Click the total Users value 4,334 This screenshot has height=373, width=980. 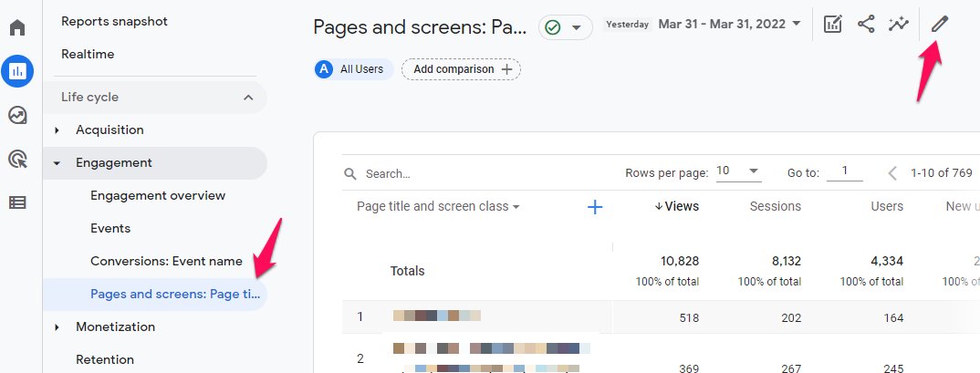(x=888, y=261)
